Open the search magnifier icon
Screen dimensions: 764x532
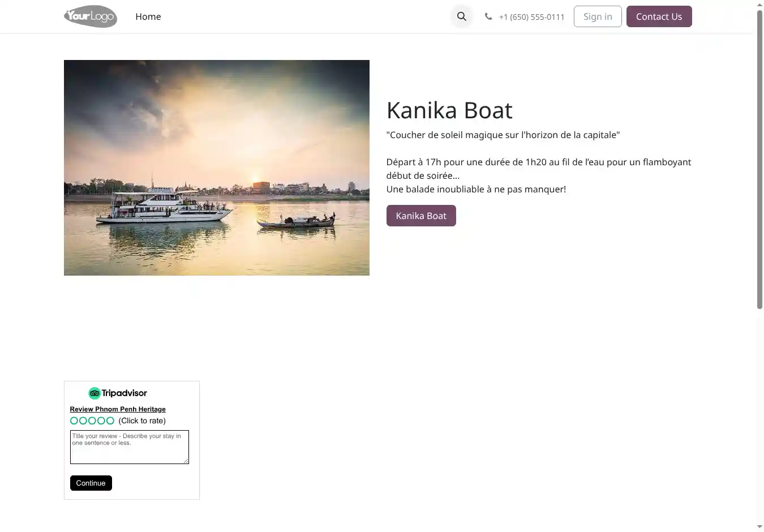pos(462,16)
